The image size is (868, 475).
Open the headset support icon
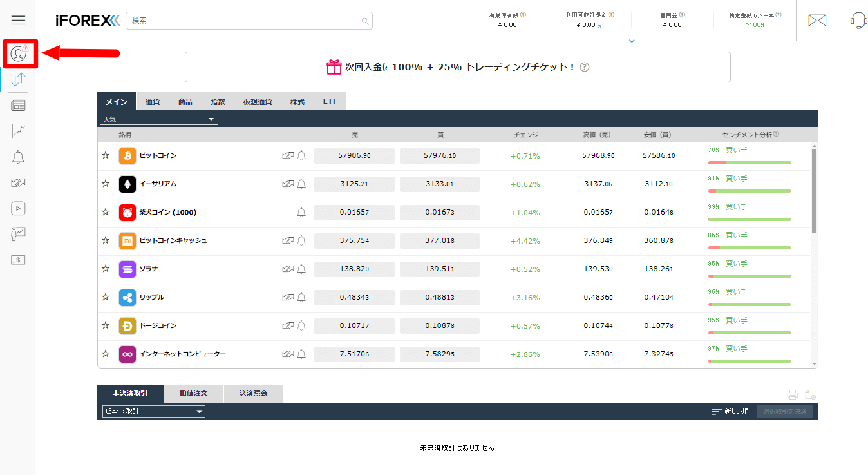tap(858, 20)
